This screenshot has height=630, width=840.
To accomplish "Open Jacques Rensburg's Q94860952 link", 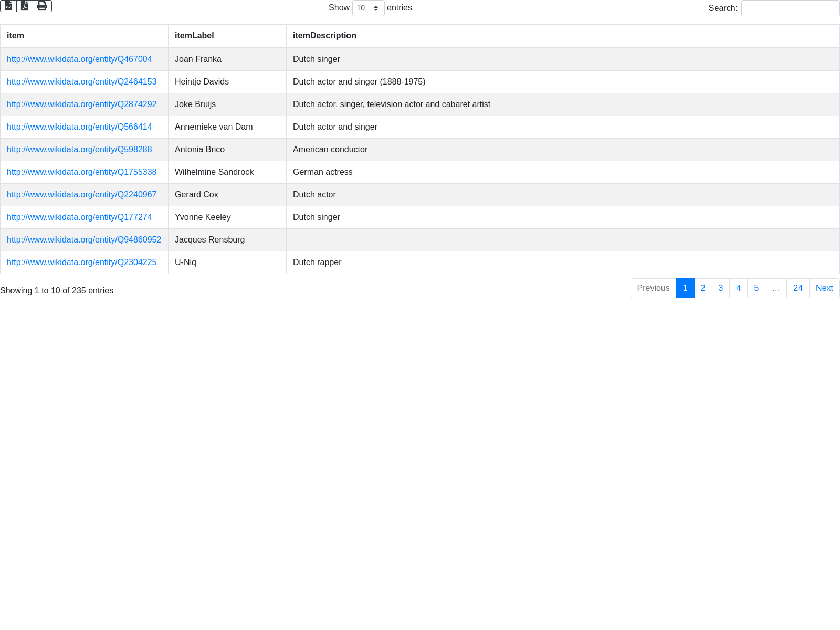I will click(x=84, y=240).
